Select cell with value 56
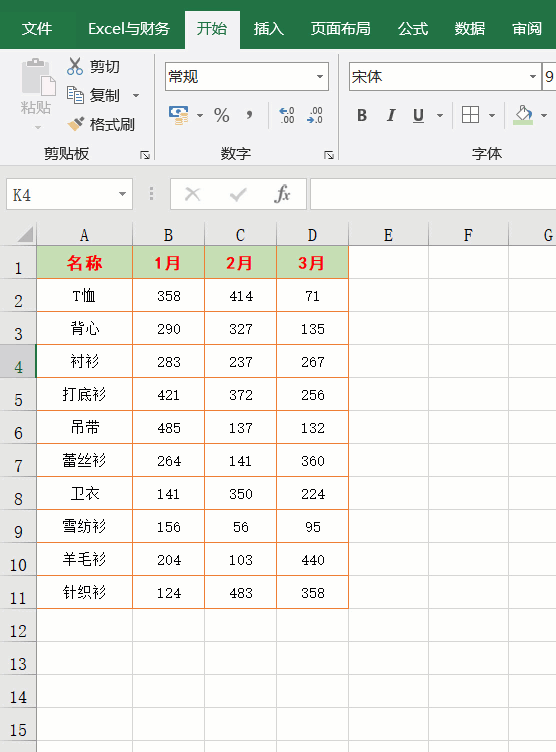 pyautogui.click(x=240, y=527)
